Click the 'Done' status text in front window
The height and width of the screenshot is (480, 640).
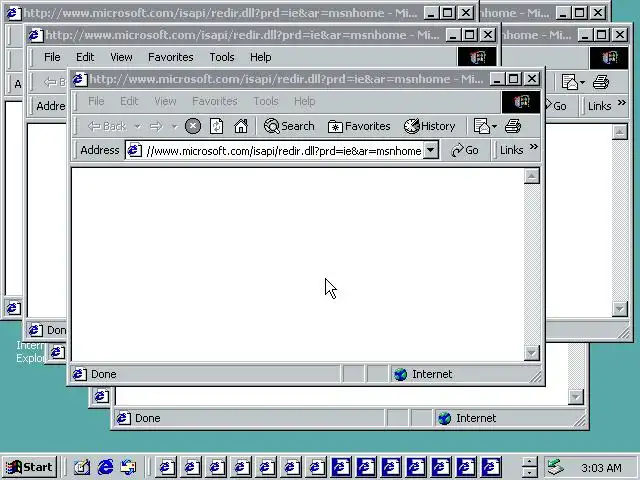pos(104,374)
